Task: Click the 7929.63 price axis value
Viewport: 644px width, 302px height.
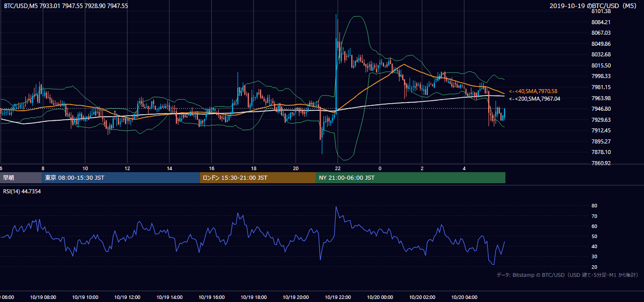Action: click(x=601, y=120)
